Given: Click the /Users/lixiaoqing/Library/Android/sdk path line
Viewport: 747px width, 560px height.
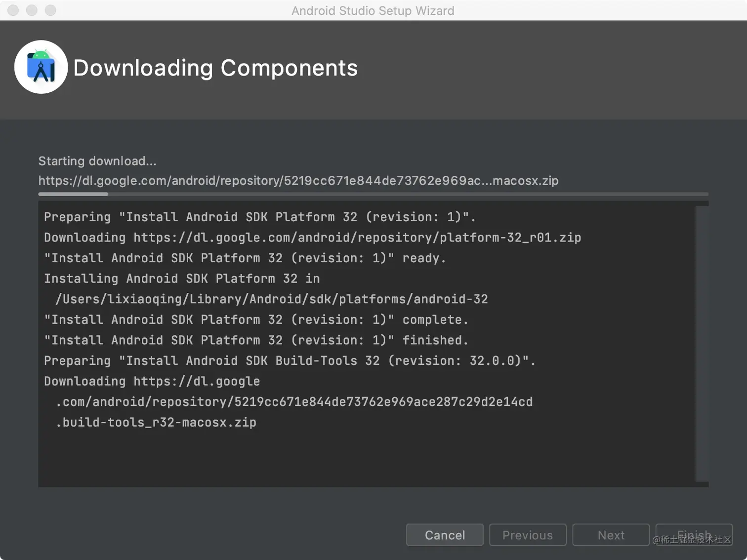Looking at the screenshot, I should tap(272, 299).
